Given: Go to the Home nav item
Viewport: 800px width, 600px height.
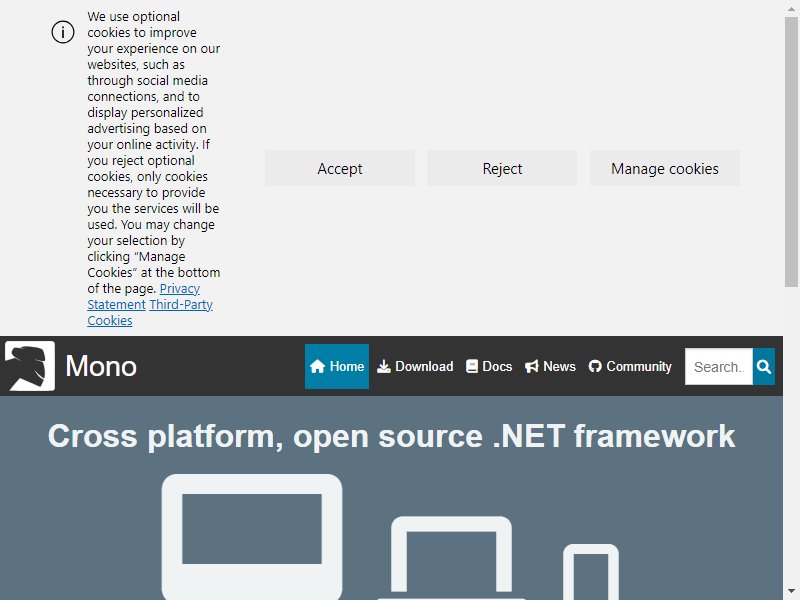Looking at the screenshot, I should [x=337, y=366].
